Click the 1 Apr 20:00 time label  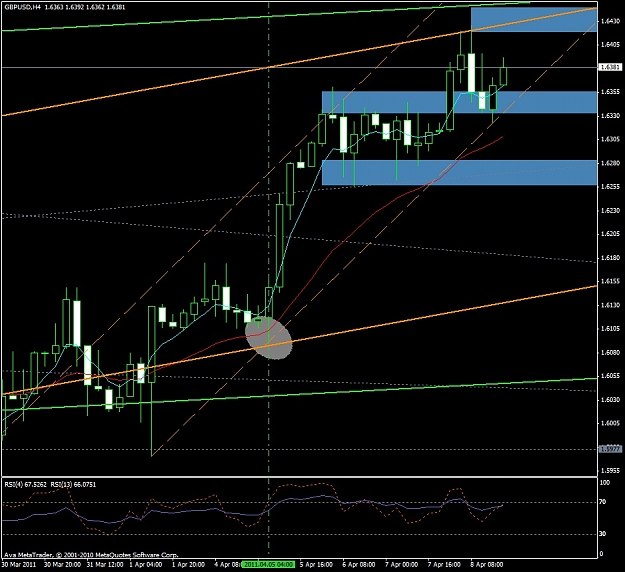[x=189, y=565]
